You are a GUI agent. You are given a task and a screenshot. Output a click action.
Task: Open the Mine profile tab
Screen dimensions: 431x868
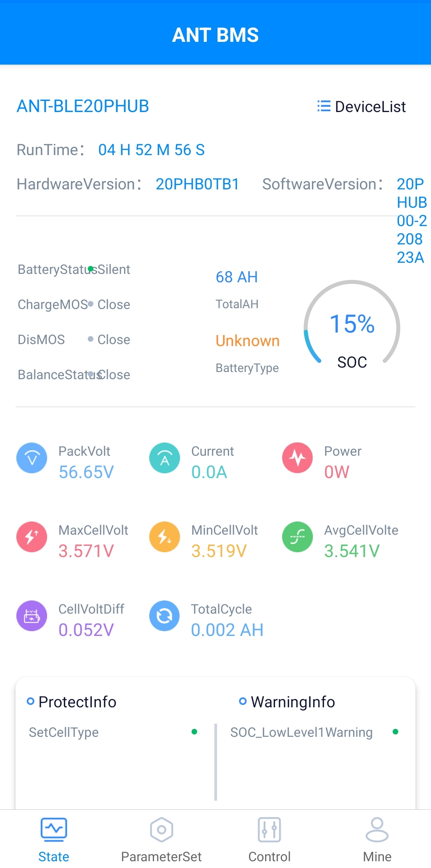[x=377, y=838]
